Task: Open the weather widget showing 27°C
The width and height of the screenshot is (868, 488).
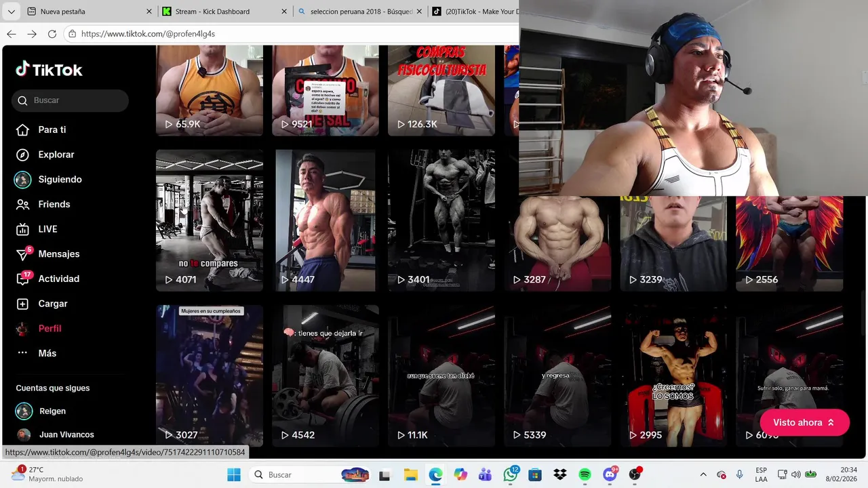Action: (46, 474)
